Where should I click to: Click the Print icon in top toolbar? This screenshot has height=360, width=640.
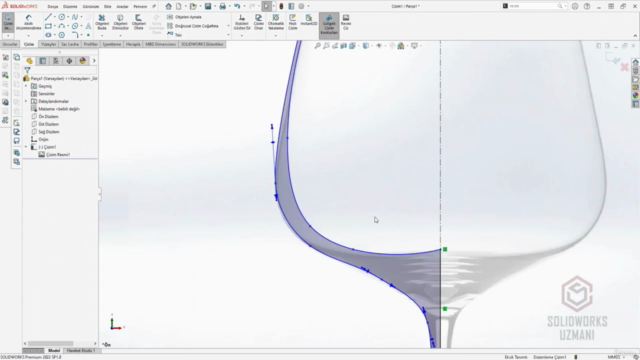pos(222,6)
